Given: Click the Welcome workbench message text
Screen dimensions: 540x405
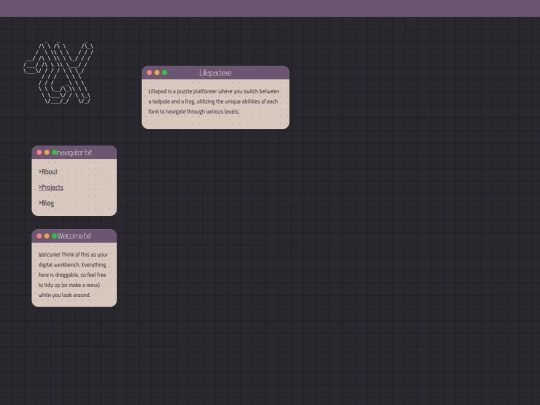Looking at the screenshot, I should (73, 275).
